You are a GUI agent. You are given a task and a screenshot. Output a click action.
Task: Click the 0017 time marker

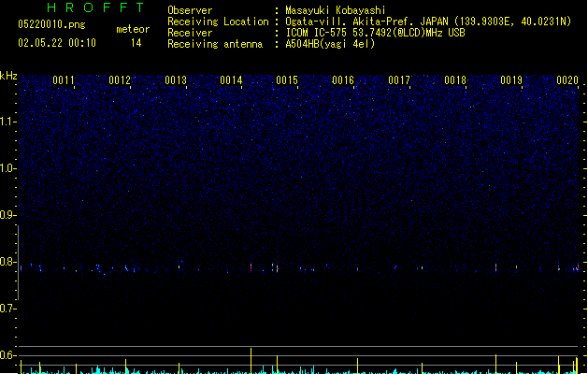pos(399,80)
